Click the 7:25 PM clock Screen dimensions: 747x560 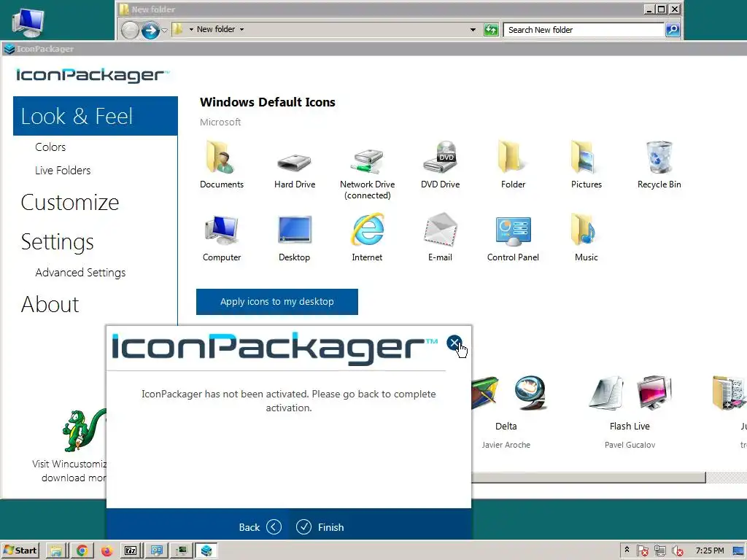click(709, 551)
